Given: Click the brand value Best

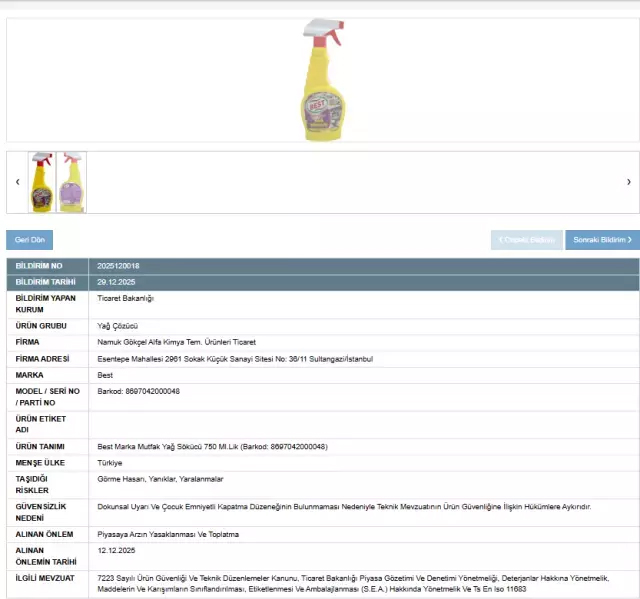Looking at the screenshot, I should point(105,375).
